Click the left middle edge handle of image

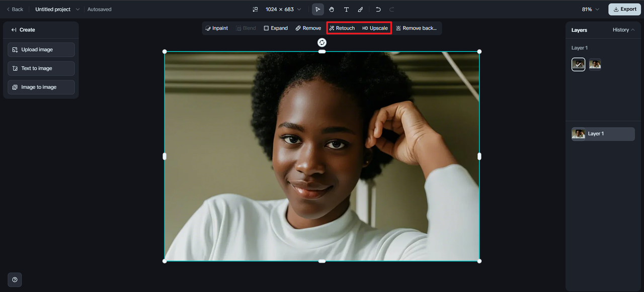tap(165, 156)
